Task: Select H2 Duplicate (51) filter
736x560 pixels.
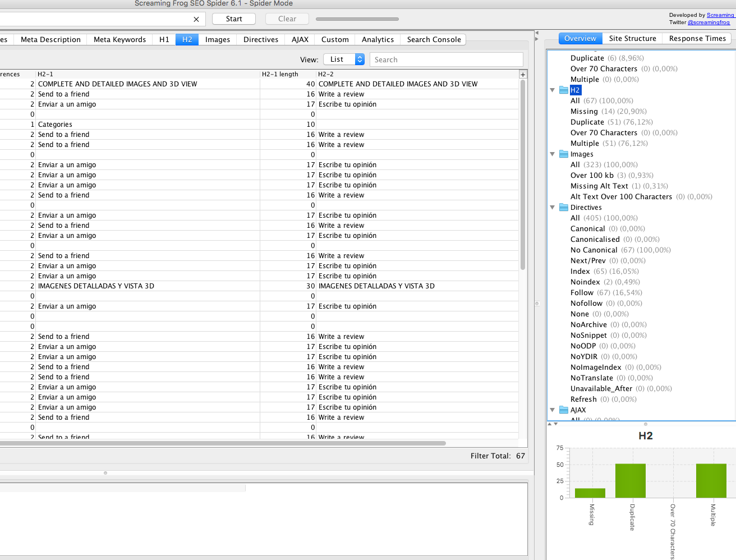Action: coord(611,122)
